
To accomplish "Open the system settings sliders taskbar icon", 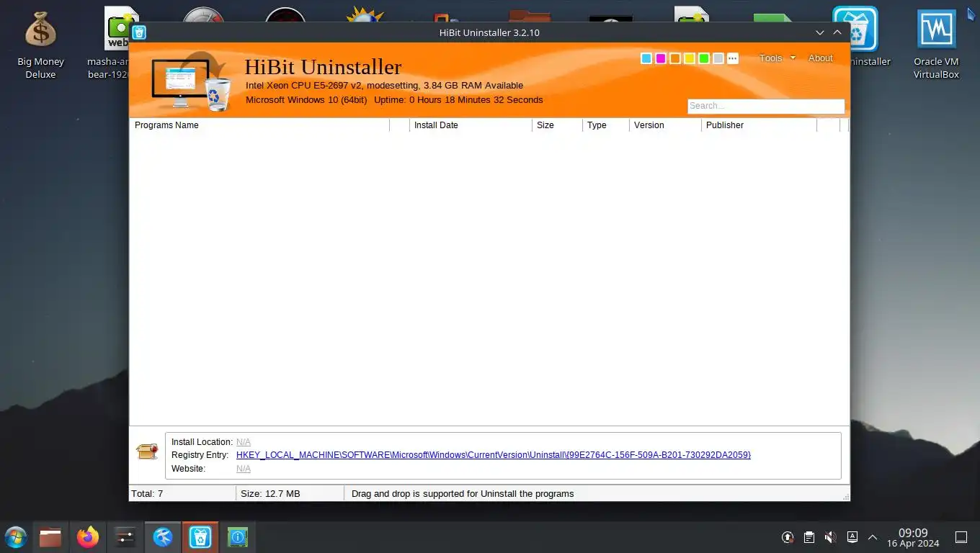I will click(x=125, y=537).
